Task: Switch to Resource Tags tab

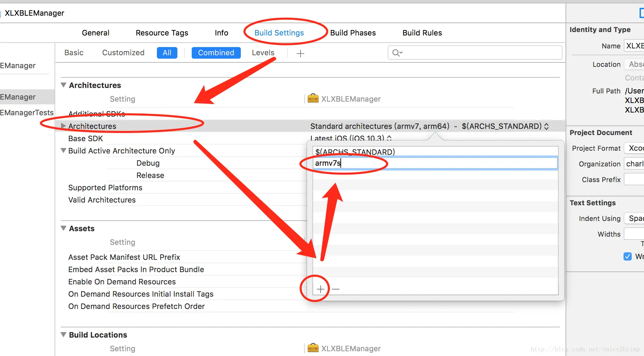Action: coord(162,33)
